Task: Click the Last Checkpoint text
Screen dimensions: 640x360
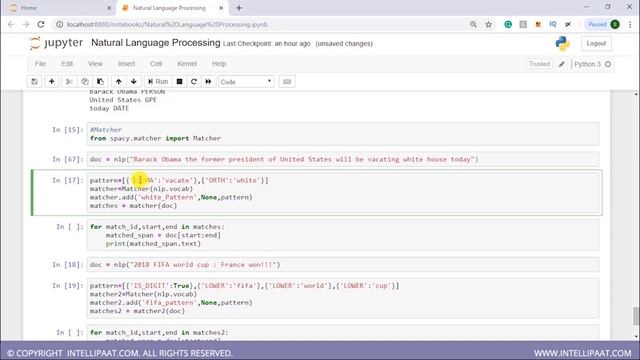Action: (267, 44)
